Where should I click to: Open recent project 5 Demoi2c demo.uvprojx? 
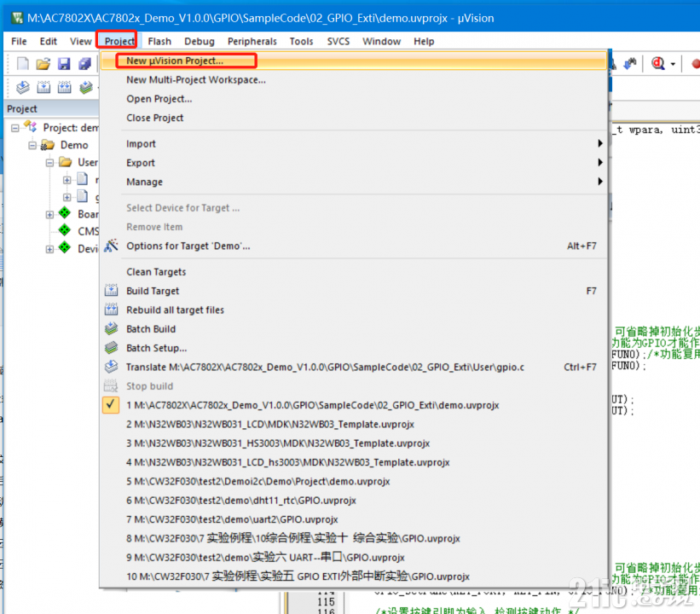click(354, 481)
